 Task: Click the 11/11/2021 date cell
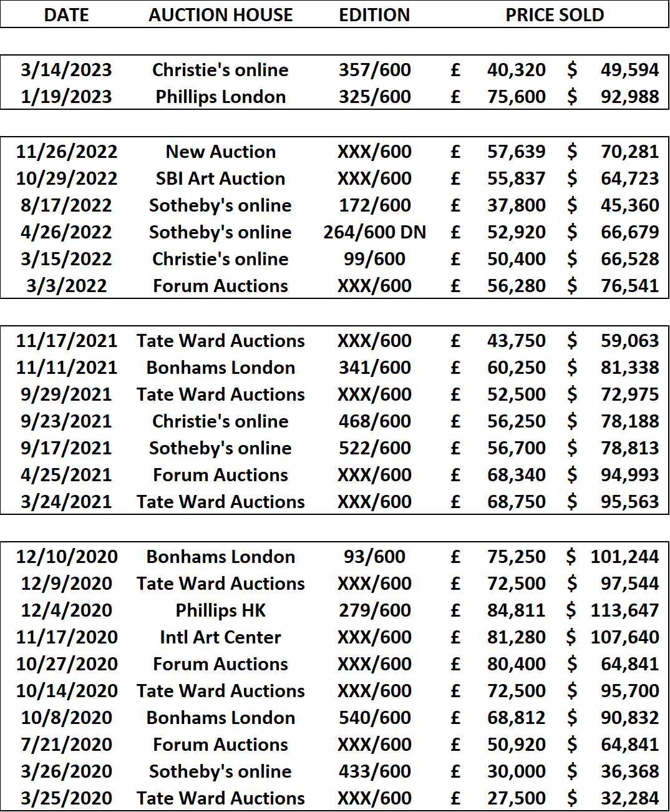click(66, 368)
